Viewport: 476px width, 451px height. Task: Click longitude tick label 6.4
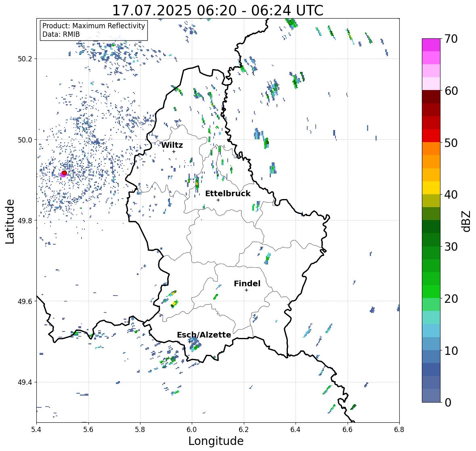296,430
